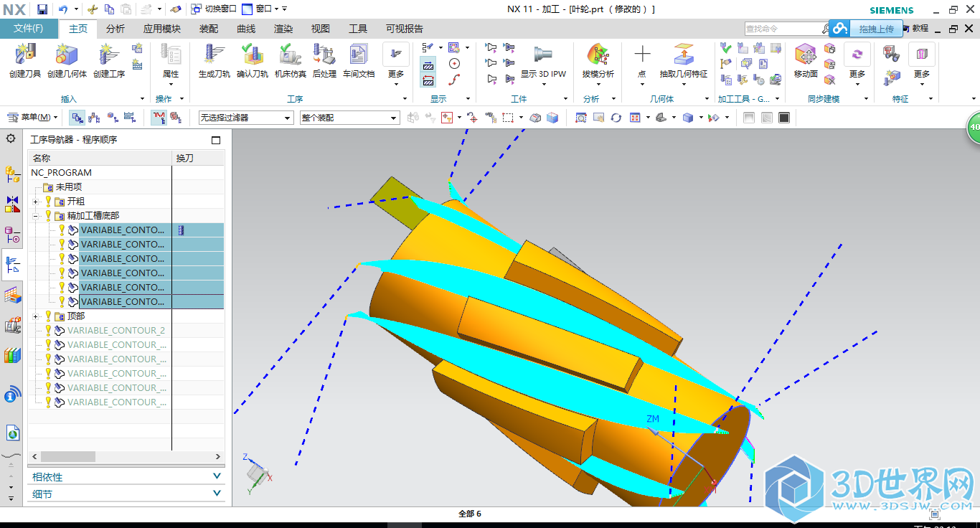Click the 换刀 column header
Image resolution: width=980 pixels, height=528 pixels.
coord(199,158)
